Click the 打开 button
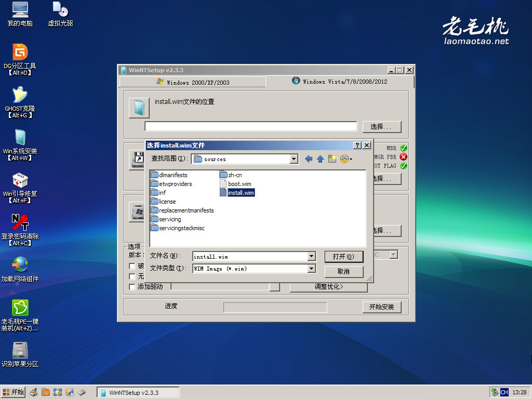Viewport: 532px width, 399px height. click(x=344, y=257)
